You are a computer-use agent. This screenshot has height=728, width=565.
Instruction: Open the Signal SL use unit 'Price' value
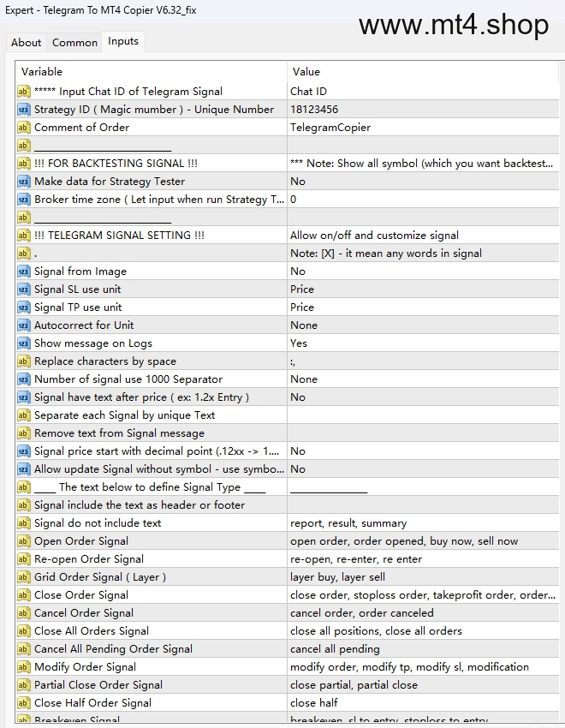click(x=423, y=289)
